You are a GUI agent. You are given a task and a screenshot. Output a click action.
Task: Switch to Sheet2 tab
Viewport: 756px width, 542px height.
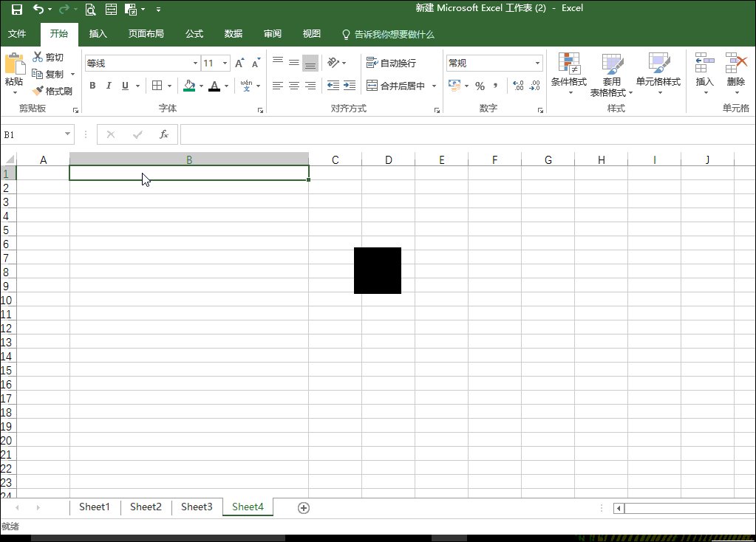click(146, 507)
